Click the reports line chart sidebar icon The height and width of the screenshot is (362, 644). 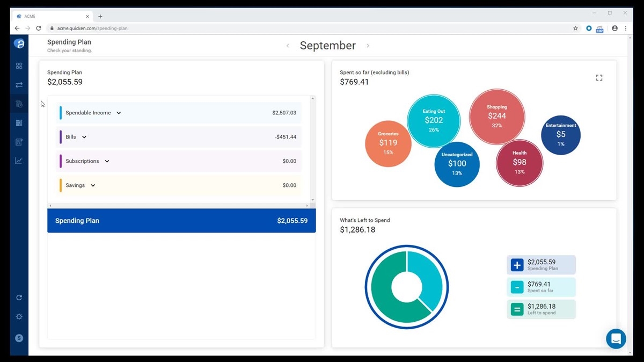[19, 161]
